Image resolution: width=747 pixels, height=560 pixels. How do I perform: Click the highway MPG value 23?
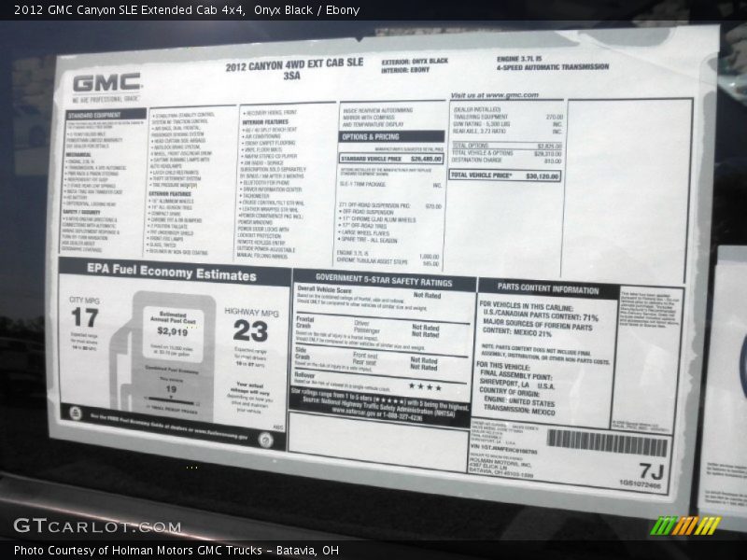[250, 331]
